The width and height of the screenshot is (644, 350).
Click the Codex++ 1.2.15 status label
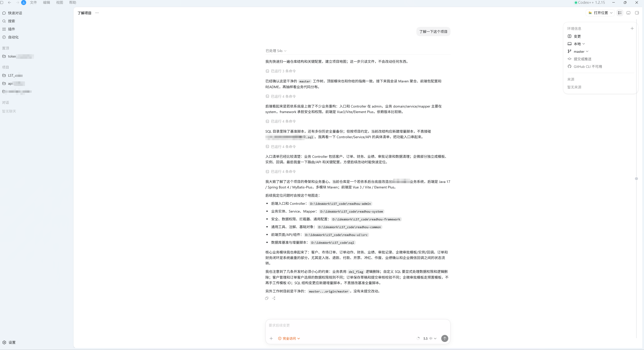pyautogui.click(x=590, y=3)
